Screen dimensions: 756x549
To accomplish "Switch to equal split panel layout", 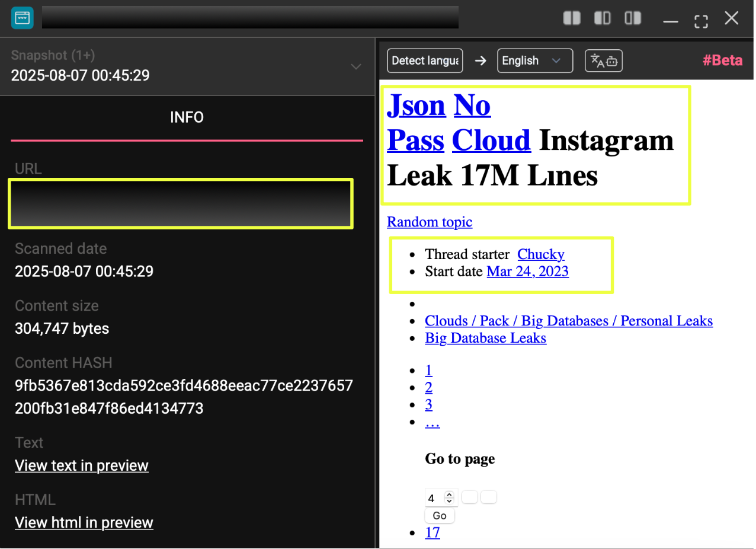I will coord(571,18).
